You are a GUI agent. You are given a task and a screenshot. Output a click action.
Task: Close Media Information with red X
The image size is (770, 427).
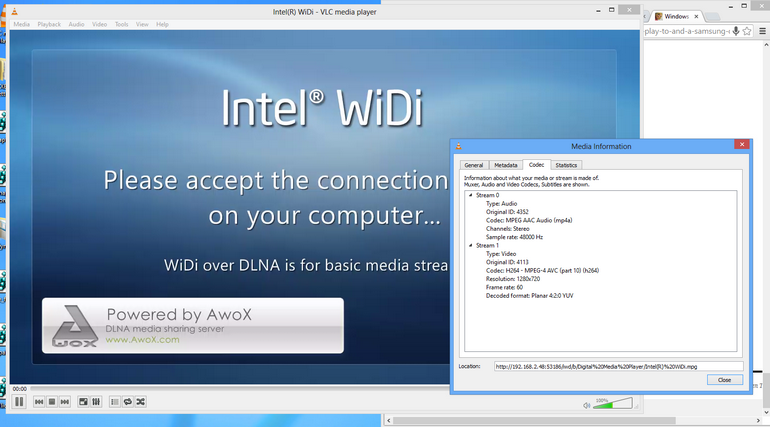[x=742, y=144]
